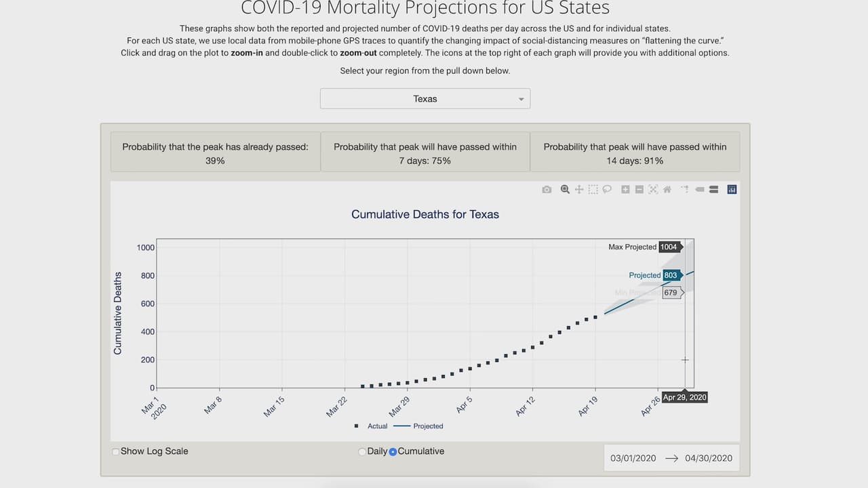Screen dimensions: 868x488
Task: Select the Zoom magnifier tool
Action: [x=565, y=190]
